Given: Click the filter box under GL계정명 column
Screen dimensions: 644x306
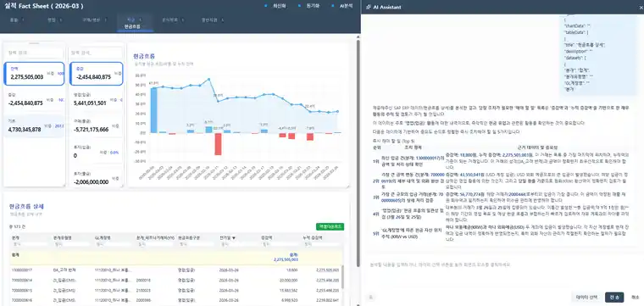Looking at the screenshot, I should tap(113, 244).
